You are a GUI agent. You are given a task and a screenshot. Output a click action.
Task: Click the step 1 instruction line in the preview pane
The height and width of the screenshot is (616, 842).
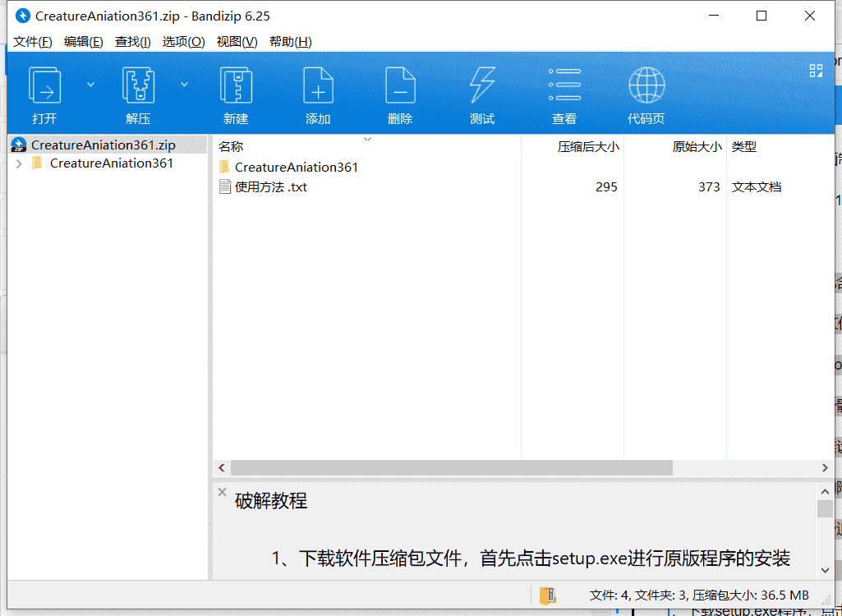(531, 559)
